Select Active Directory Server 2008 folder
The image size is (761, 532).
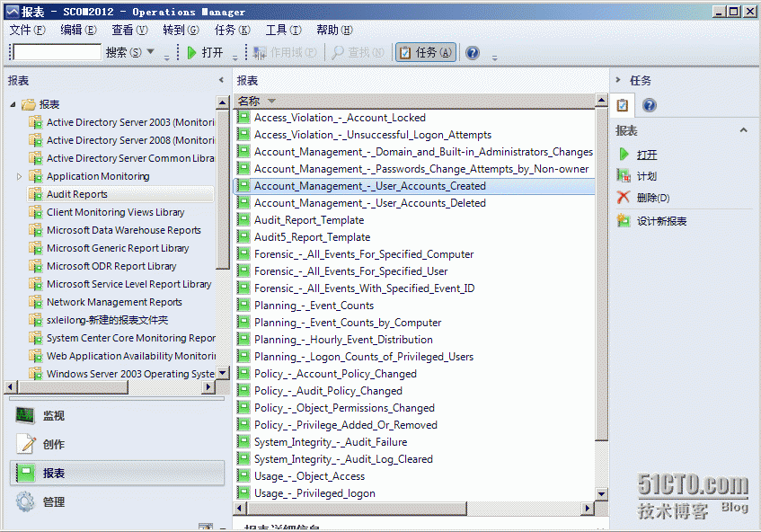coord(121,140)
